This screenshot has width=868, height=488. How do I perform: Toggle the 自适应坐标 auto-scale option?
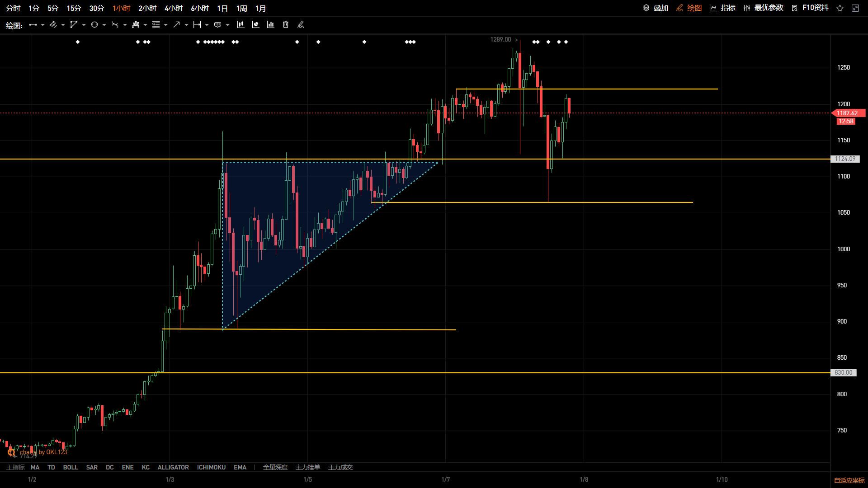click(849, 480)
